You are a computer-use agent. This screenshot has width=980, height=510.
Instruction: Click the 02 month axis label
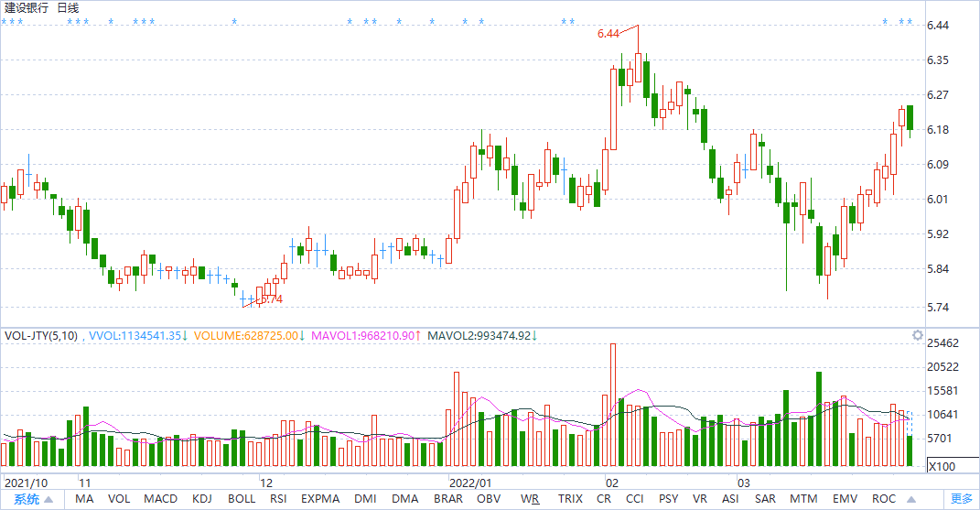[612, 483]
